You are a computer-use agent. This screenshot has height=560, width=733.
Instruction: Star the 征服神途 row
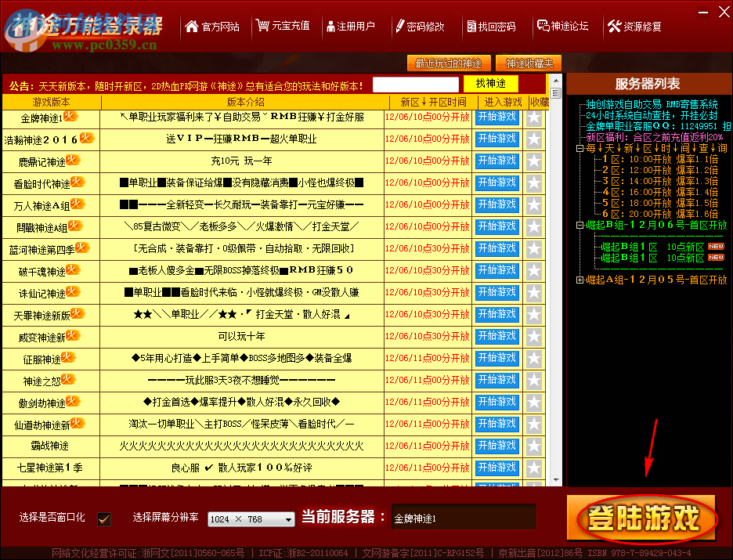(x=534, y=359)
